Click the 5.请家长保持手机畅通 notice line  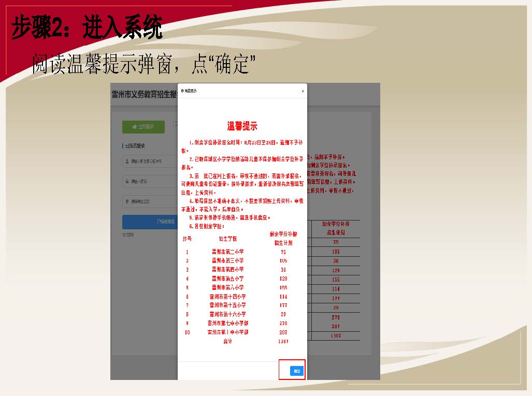[x=229, y=217]
